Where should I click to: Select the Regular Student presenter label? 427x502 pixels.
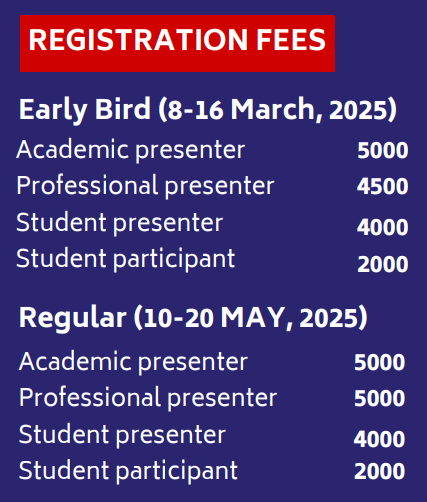122,435
